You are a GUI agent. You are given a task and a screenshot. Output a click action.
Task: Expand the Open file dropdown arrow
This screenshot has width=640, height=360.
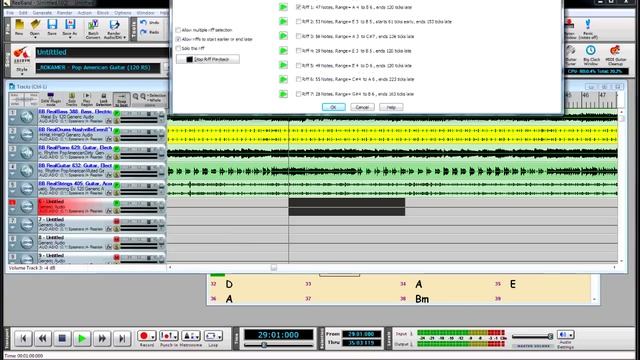click(35, 38)
